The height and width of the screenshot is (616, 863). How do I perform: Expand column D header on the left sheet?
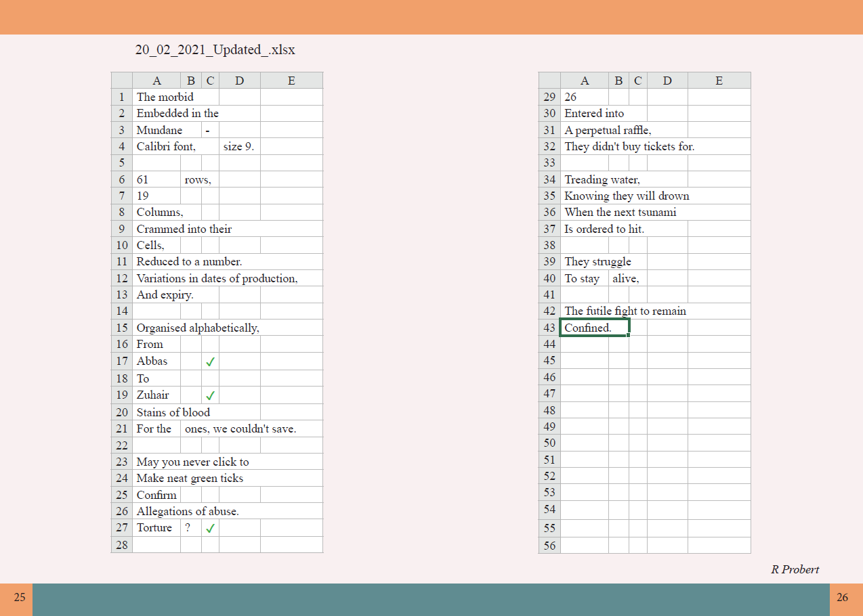pyautogui.click(x=239, y=80)
